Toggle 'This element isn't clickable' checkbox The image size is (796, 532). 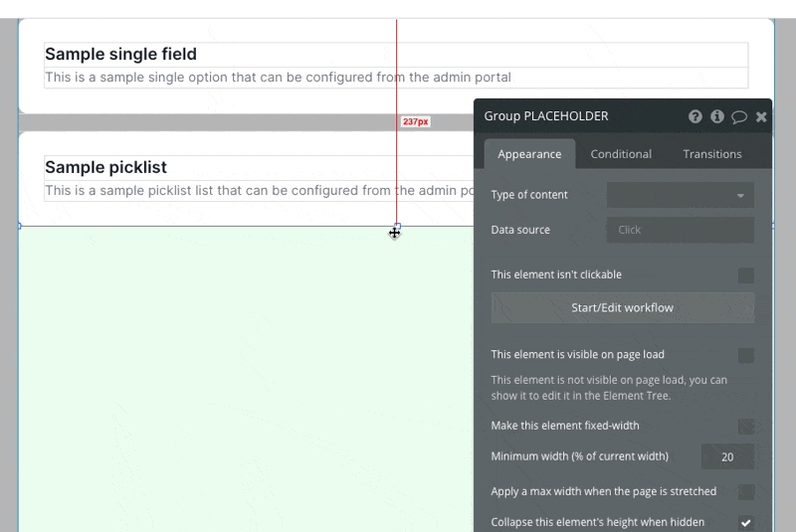click(745, 275)
